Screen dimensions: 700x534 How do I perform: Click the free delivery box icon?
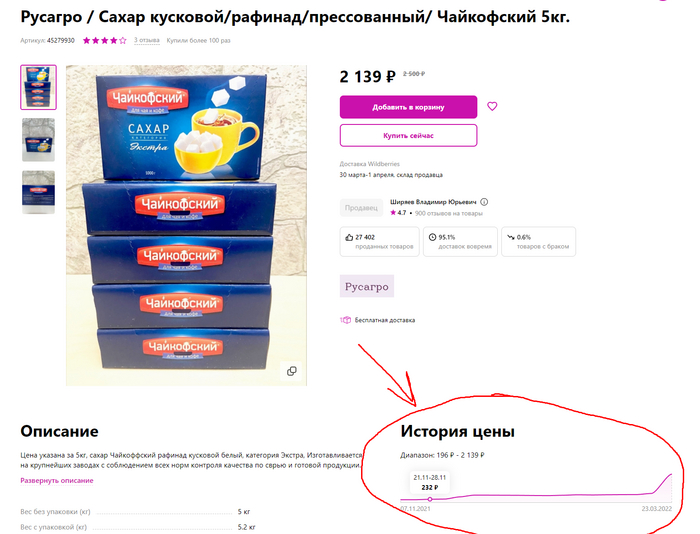coord(346,320)
